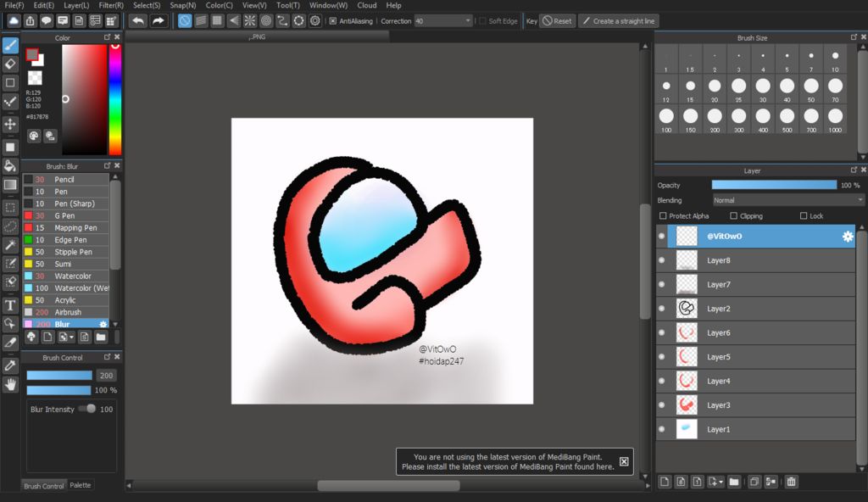Undock the Brush Size panel
Screen dimensions: 868x502
853,37
